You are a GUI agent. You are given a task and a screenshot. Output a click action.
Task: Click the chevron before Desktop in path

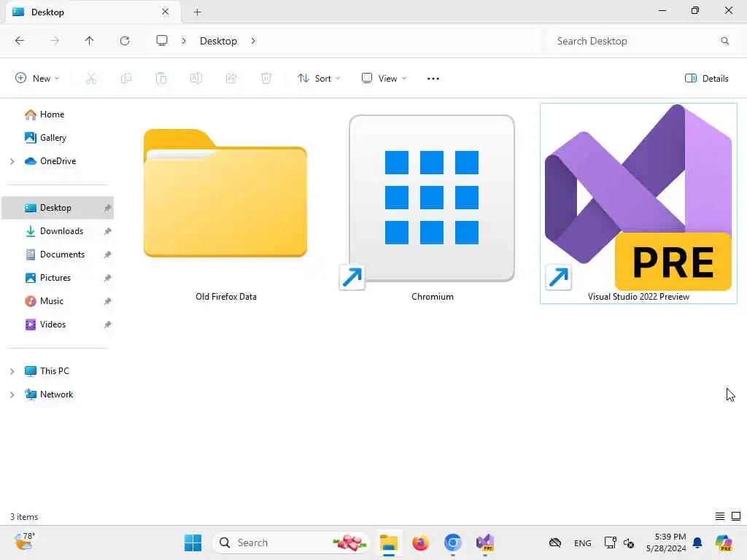[184, 41]
